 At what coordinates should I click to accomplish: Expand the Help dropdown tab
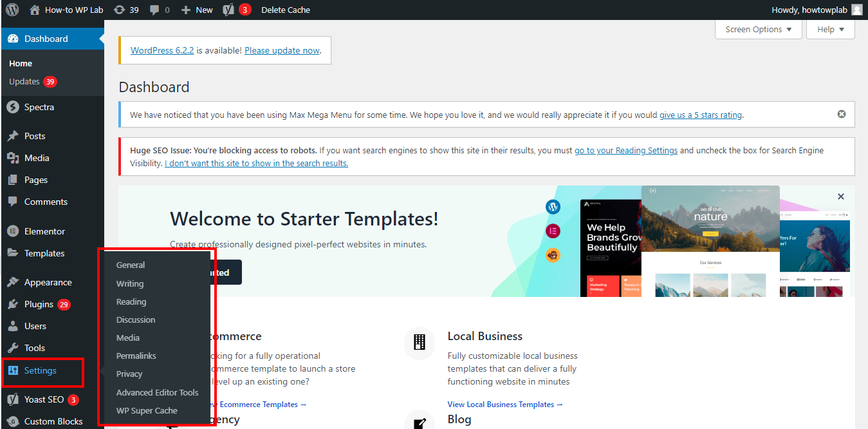click(830, 30)
